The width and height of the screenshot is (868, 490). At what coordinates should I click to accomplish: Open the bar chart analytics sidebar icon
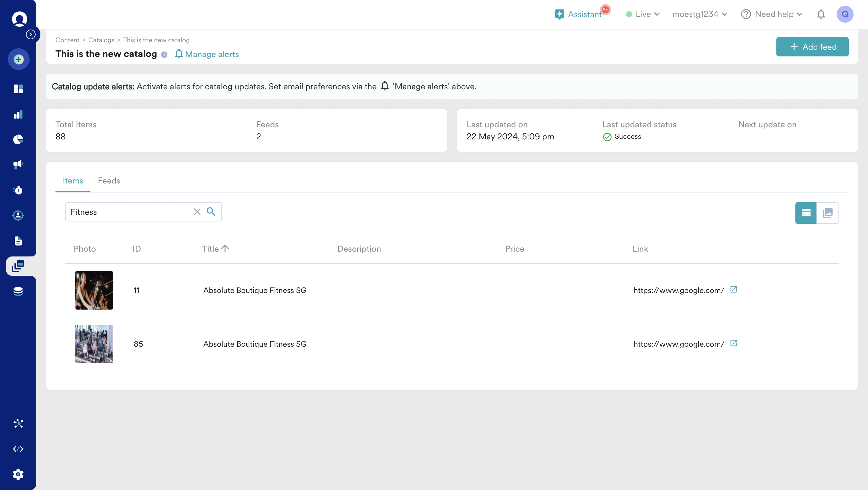(18, 114)
